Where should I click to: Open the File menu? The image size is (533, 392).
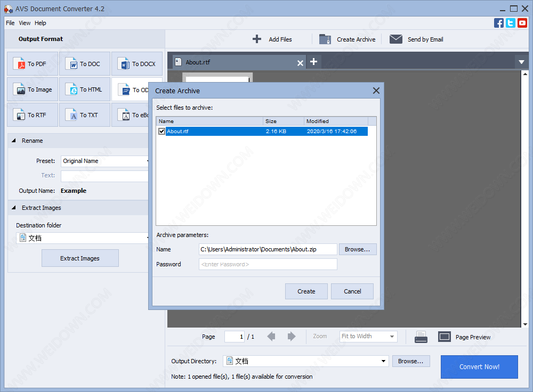[10, 23]
